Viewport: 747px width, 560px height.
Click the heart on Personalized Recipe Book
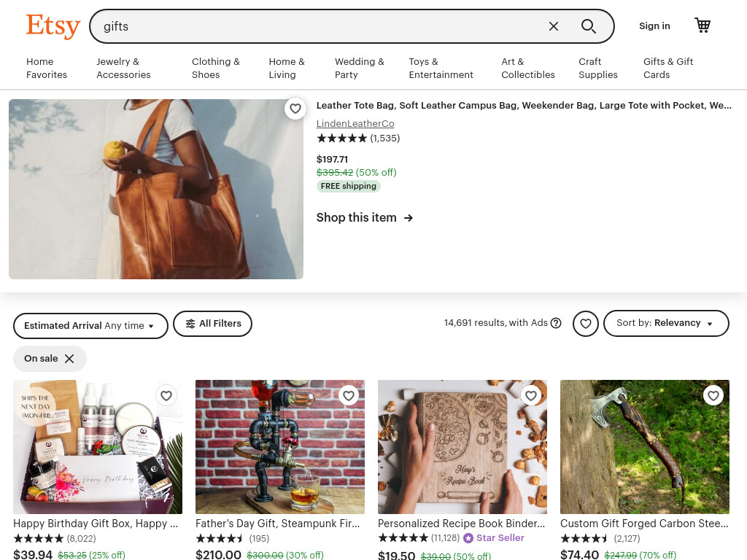click(531, 396)
